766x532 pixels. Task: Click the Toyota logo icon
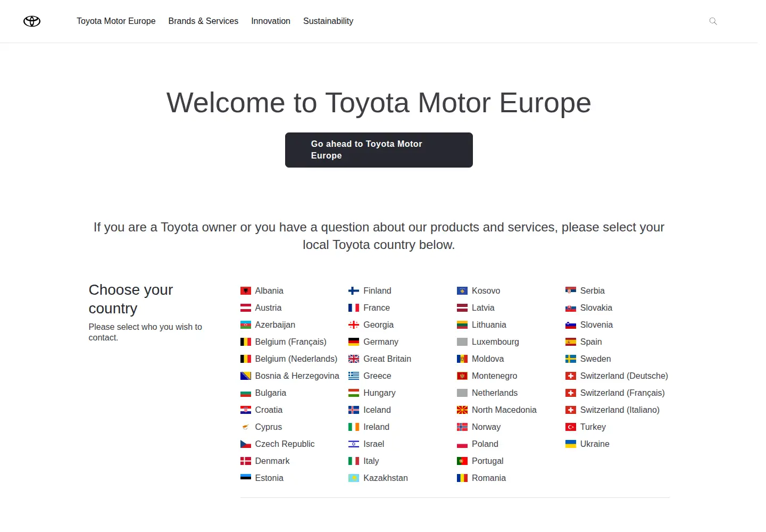coord(32,21)
